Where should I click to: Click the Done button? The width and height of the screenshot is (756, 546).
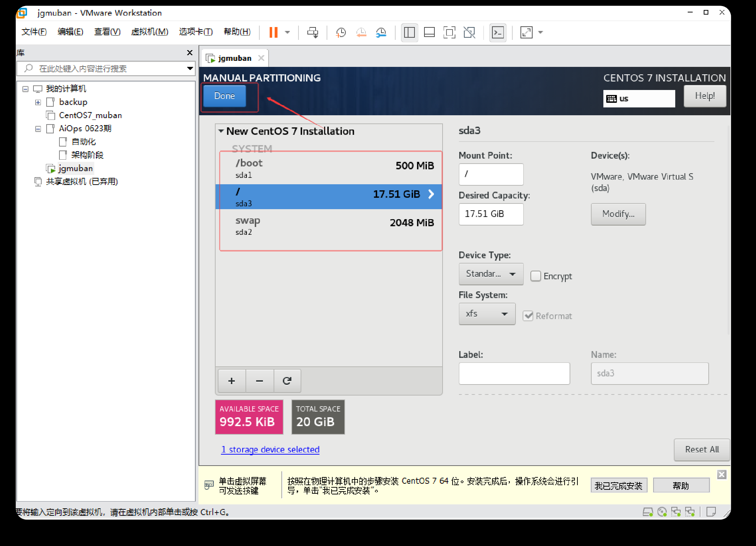coord(224,96)
